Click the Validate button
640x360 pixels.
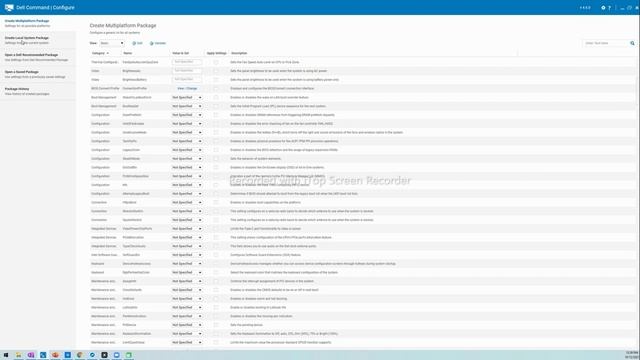click(x=158, y=43)
